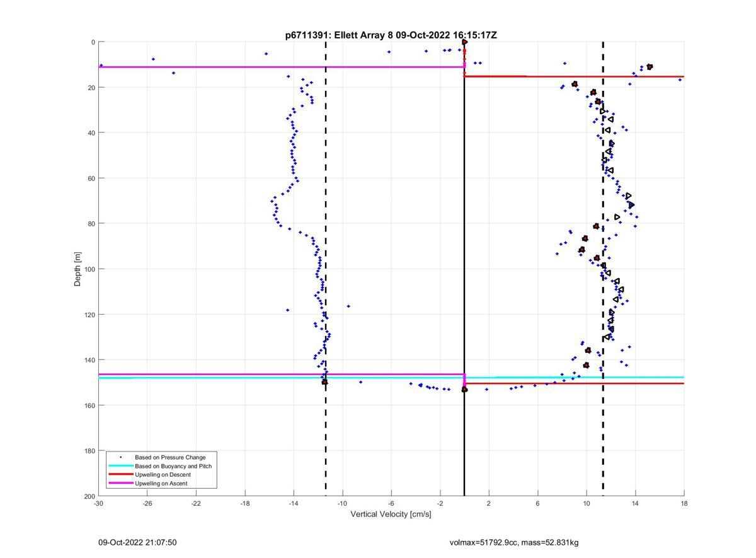Click the blue dot marker in the legend
This screenshot has height=558, width=756.
[x=120, y=457]
